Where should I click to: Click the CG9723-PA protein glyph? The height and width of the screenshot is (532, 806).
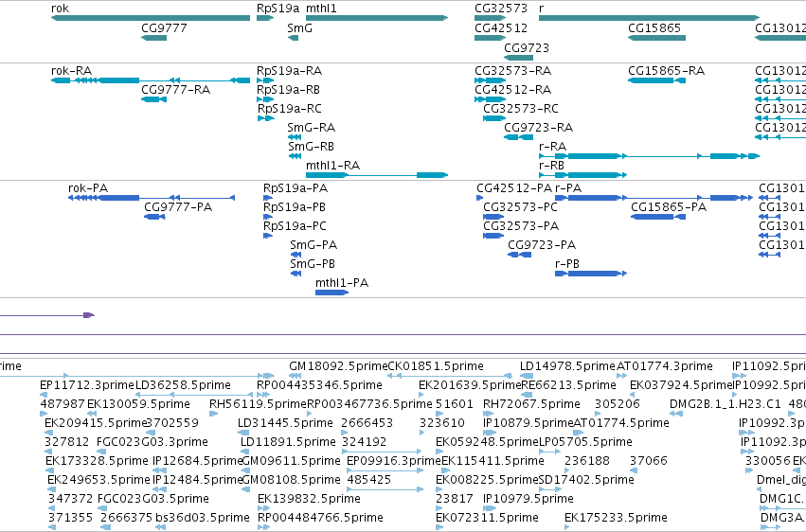519,255
